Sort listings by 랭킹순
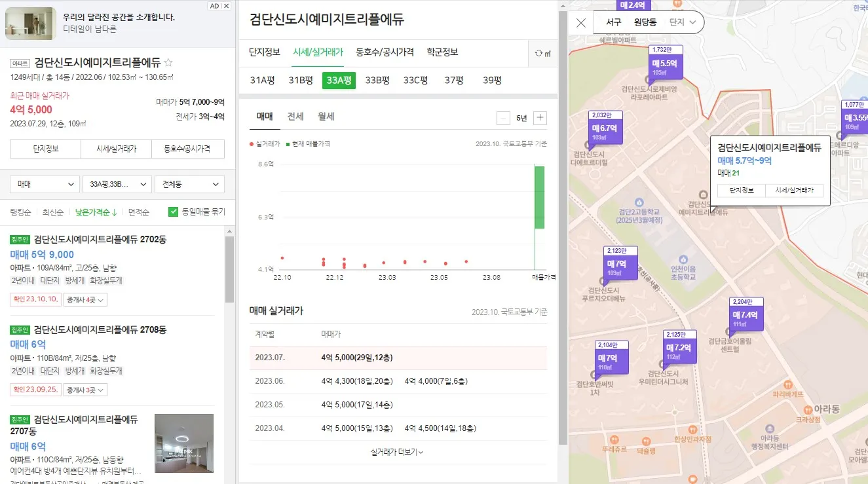The image size is (868, 484). [x=21, y=212]
